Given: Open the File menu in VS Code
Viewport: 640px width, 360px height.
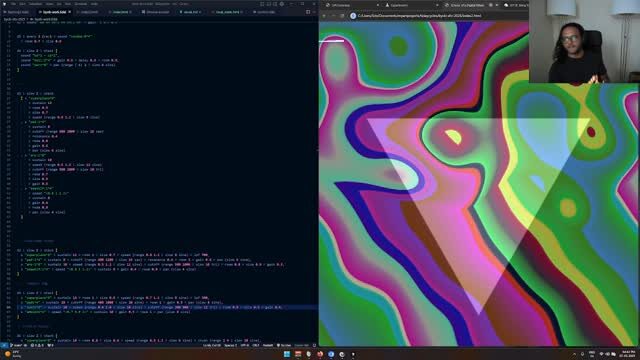Looking at the screenshot, I should pos(13,4).
